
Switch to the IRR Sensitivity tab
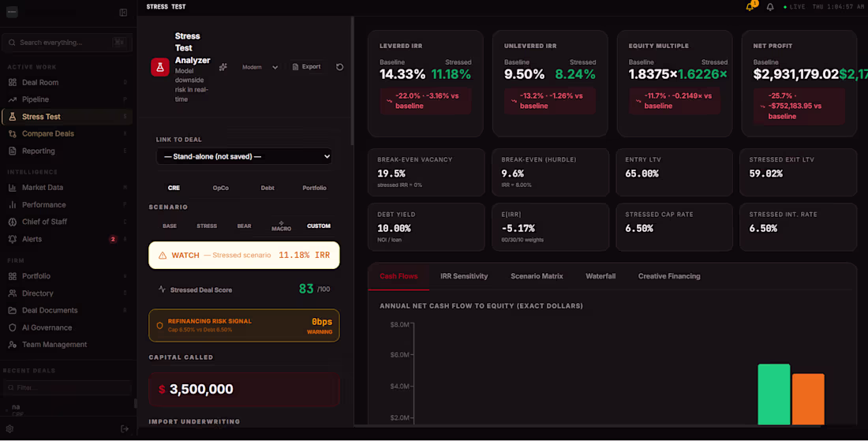464,276
